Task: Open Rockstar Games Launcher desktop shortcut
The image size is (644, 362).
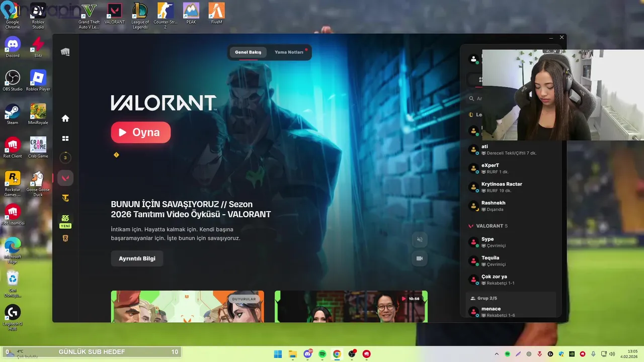Action: [13, 184]
